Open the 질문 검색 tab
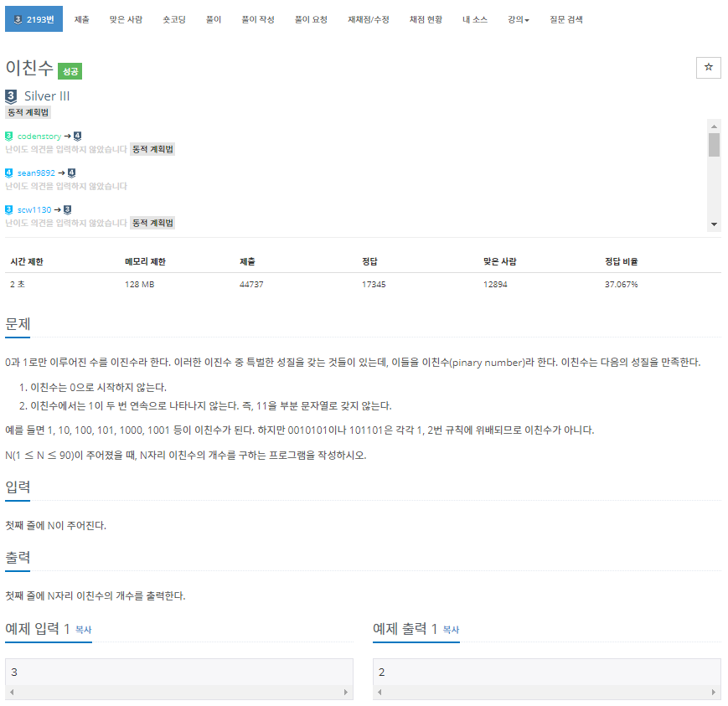Image resolution: width=728 pixels, height=706 pixels. click(x=566, y=19)
